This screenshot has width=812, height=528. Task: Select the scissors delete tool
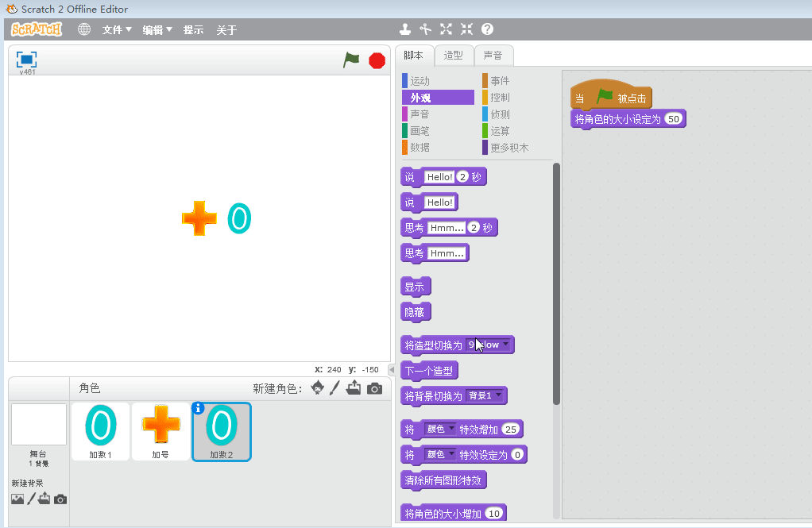click(x=426, y=29)
